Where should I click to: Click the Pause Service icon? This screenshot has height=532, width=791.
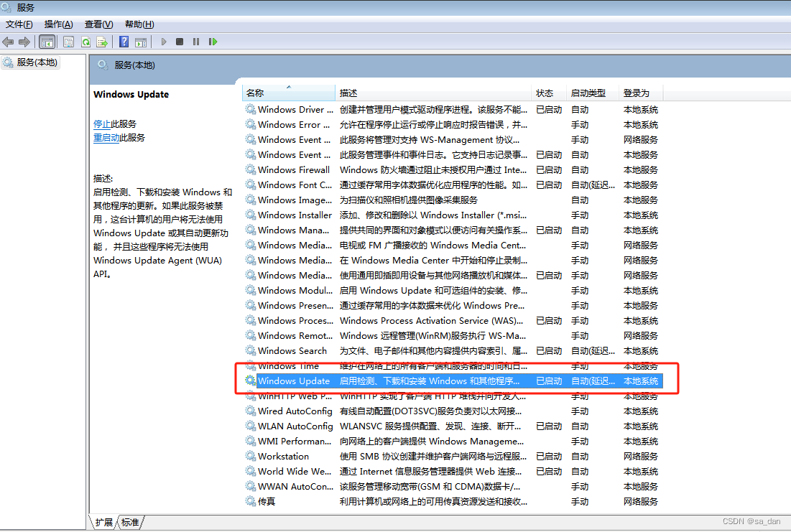point(196,42)
